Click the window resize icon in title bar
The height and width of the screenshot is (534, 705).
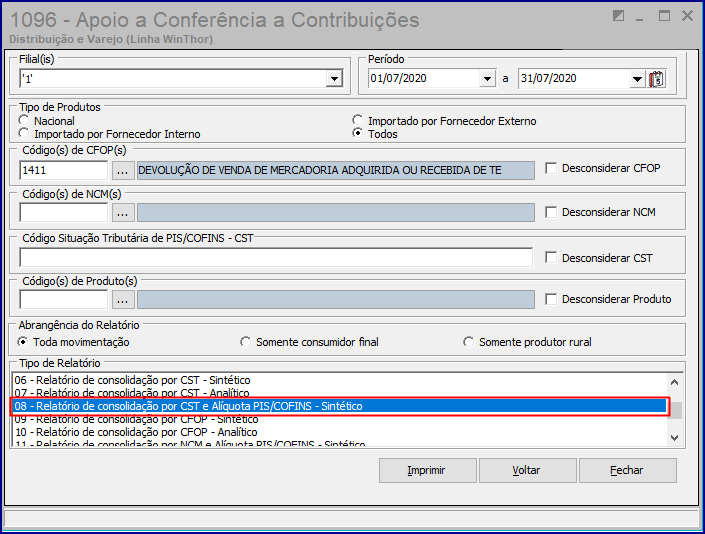[619, 16]
